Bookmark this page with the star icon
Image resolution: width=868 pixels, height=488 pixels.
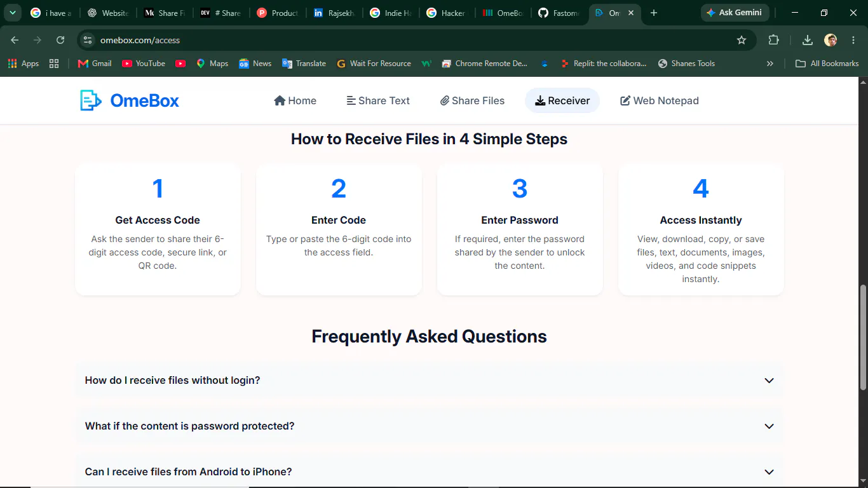742,40
